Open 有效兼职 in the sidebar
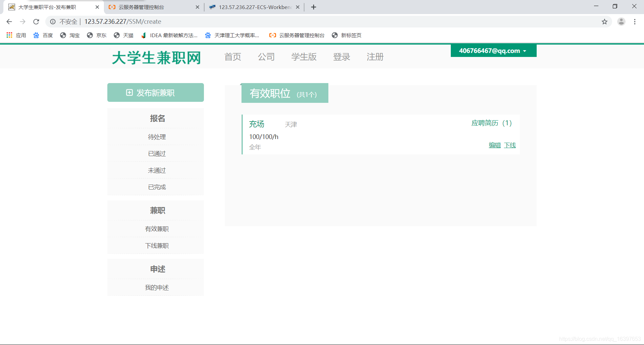The image size is (644, 345). click(157, 229)
